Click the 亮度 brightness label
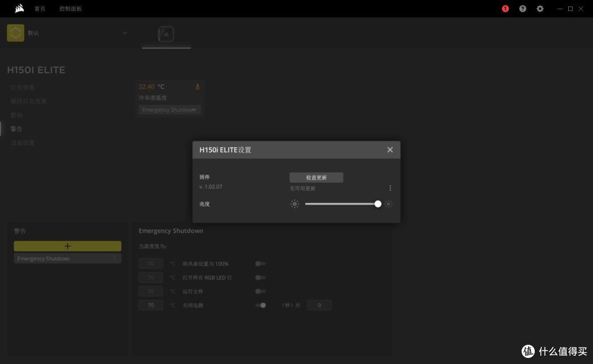This screenshot has height=364, width=593. click(205, 204)
